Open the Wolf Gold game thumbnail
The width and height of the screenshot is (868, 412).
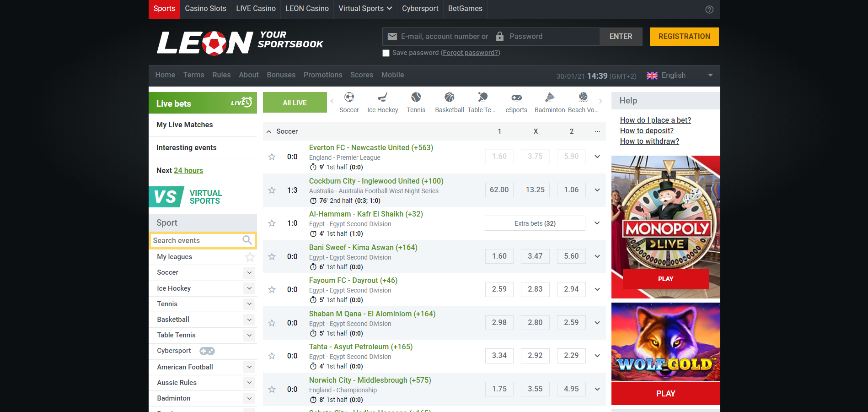pos(665,342)
